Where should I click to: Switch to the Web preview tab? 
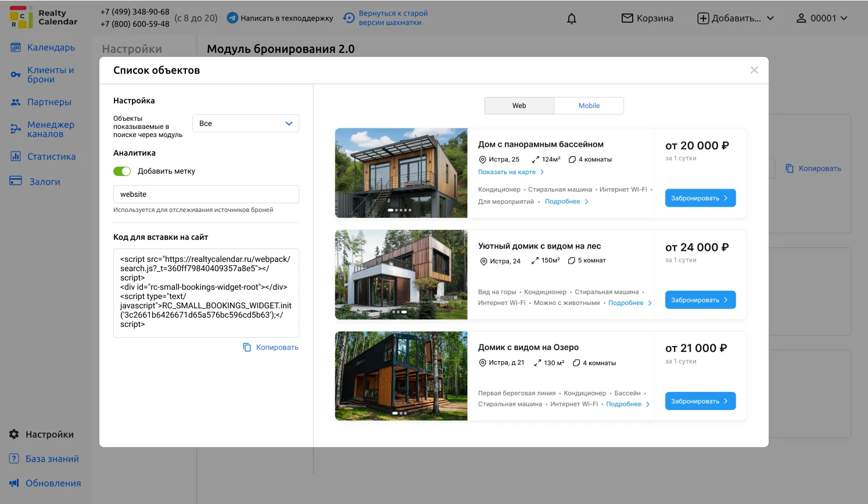(519, 106)
